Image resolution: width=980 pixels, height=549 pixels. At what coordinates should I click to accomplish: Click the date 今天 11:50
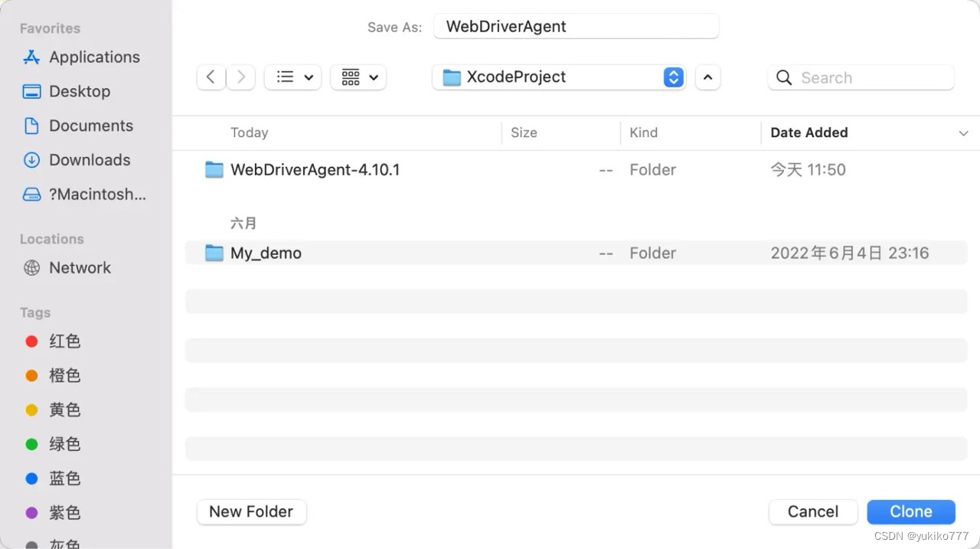[x=808, y=170]
